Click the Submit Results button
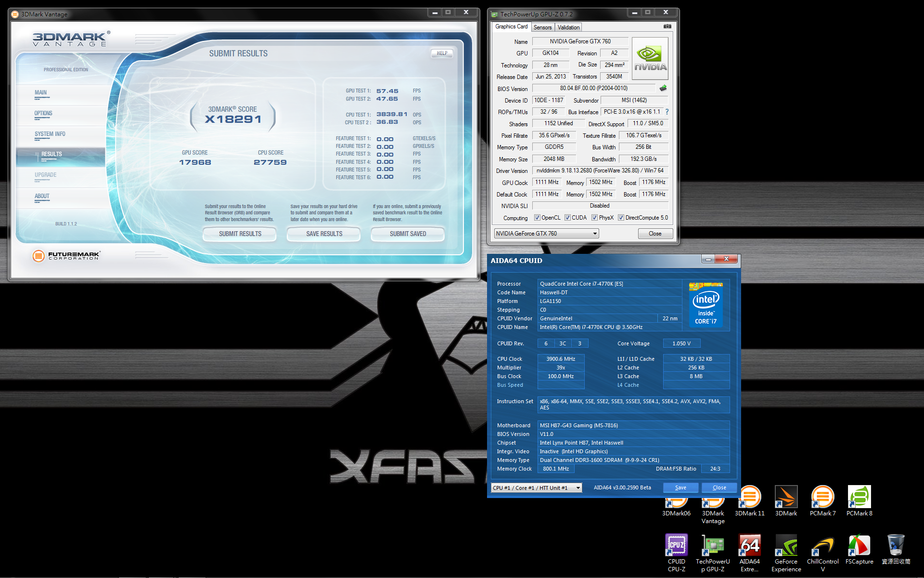This screenshot has width=924, height=578. point(240,234)
